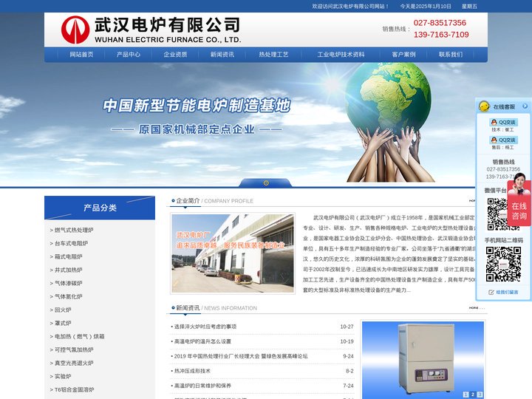Start QQ chat with 技术 contact

pos(503,122)
